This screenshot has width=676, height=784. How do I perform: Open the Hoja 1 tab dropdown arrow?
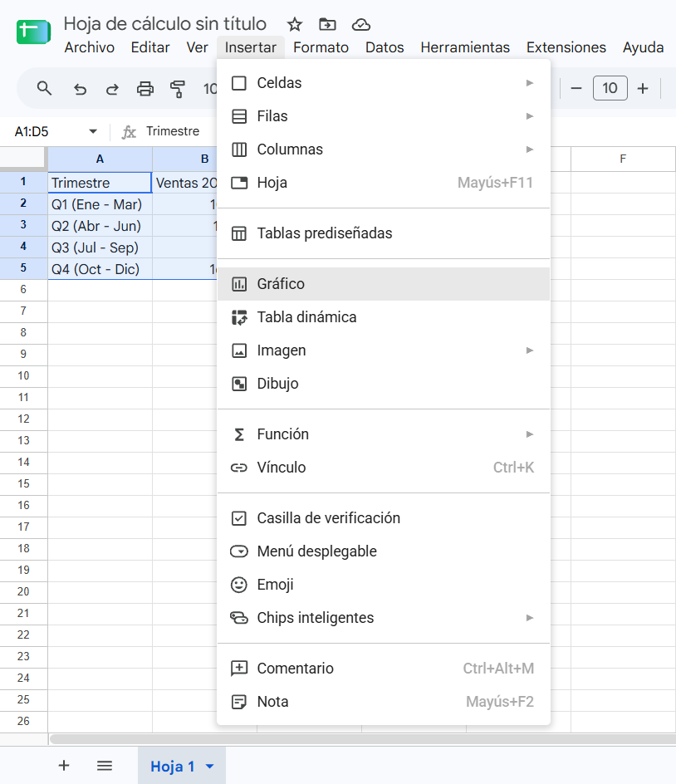[210, 767]
